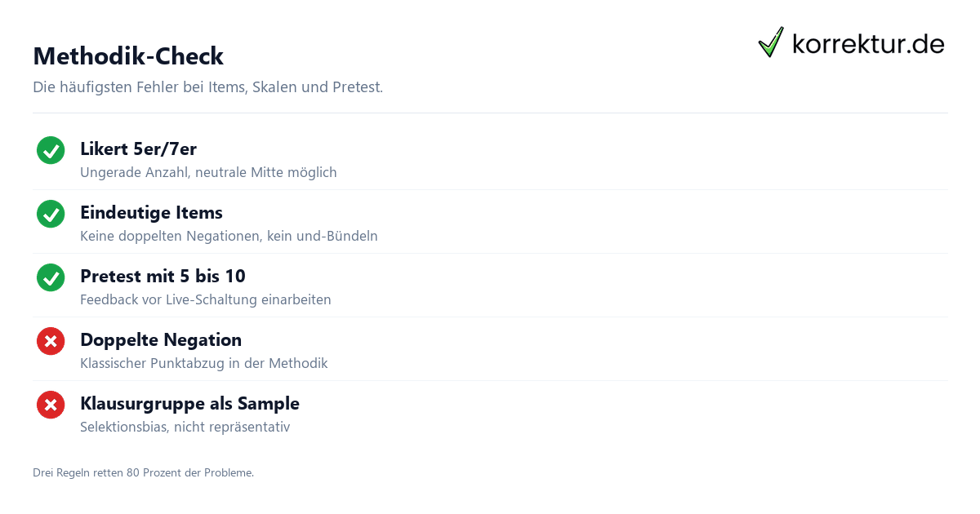Click the footer note Drei Regeln retten 80 Prozent
The image size is (980, 514).
click(x=144, y=472)
